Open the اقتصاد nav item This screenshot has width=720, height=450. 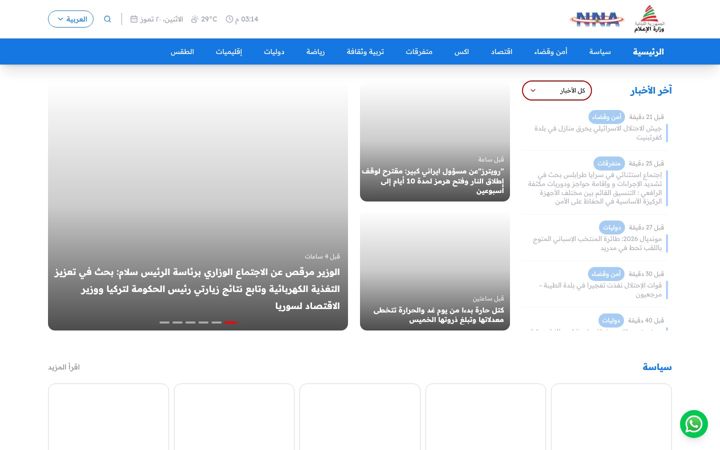501,52
